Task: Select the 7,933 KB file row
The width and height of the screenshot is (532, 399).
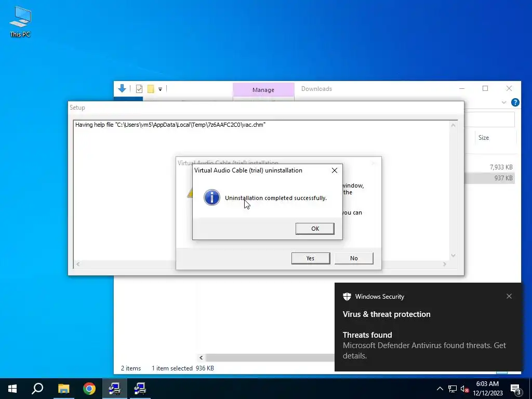Action: [x=489, y=167]
